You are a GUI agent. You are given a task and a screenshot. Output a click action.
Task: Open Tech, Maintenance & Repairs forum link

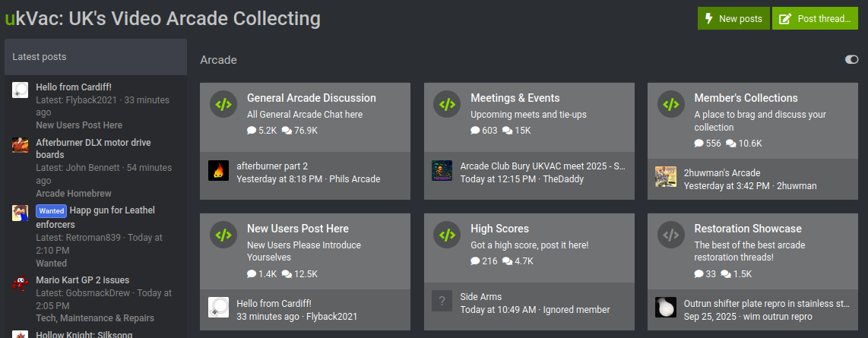95,318
